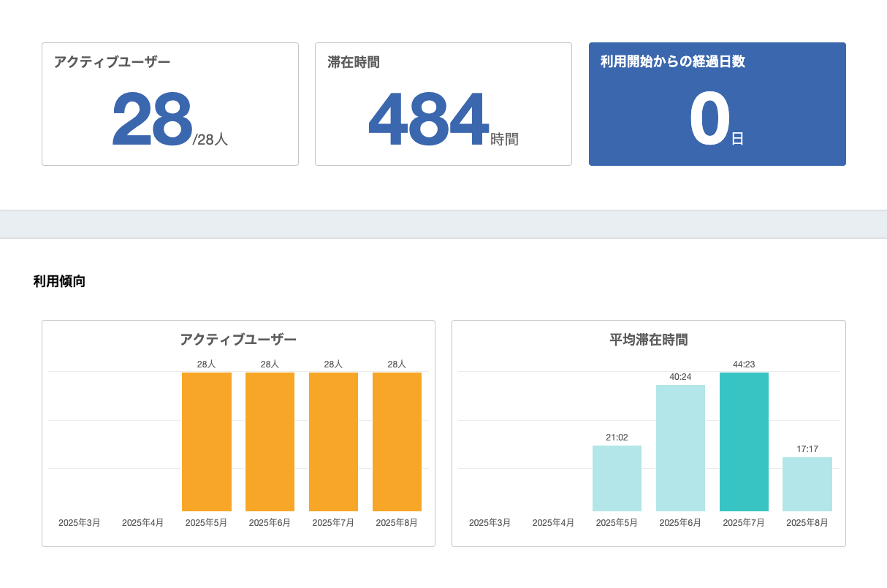Image resolution: width=887 pixels, height=588 pixels.
Task: Select the 21:02 bar for 2025年5月
Action: tap(617, 478)
